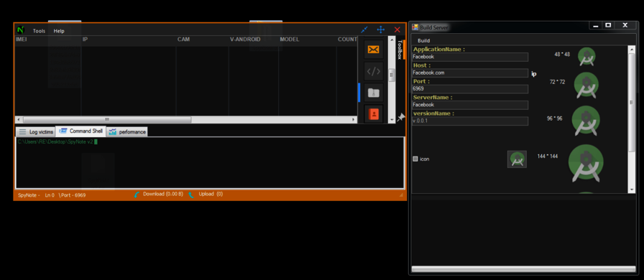Click the IMEI column header
This screenshot has width=644, height=280.
point(22,39)
